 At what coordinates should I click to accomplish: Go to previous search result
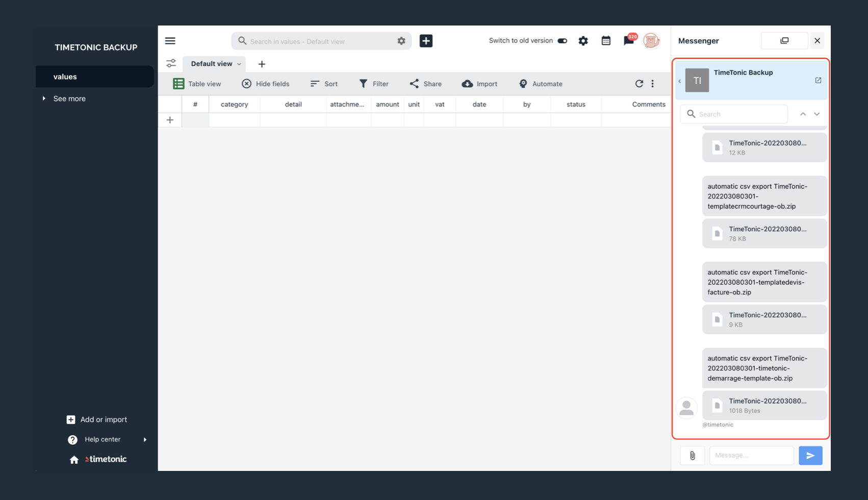click(803, 114)
